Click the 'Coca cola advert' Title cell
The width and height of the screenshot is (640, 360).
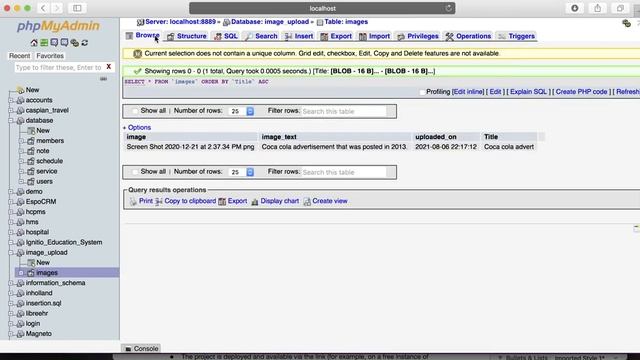click(x=509, y=147)
